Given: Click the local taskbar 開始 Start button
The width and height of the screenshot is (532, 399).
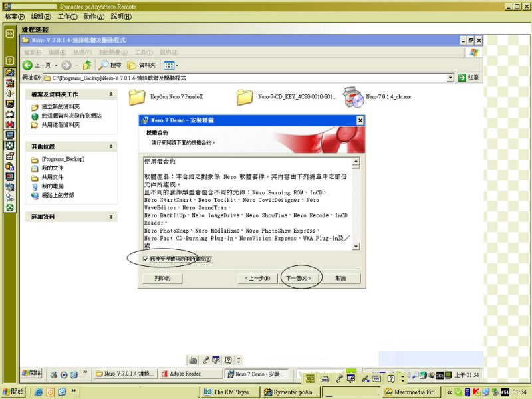Looking at the screenshot, I should point(13,392).
